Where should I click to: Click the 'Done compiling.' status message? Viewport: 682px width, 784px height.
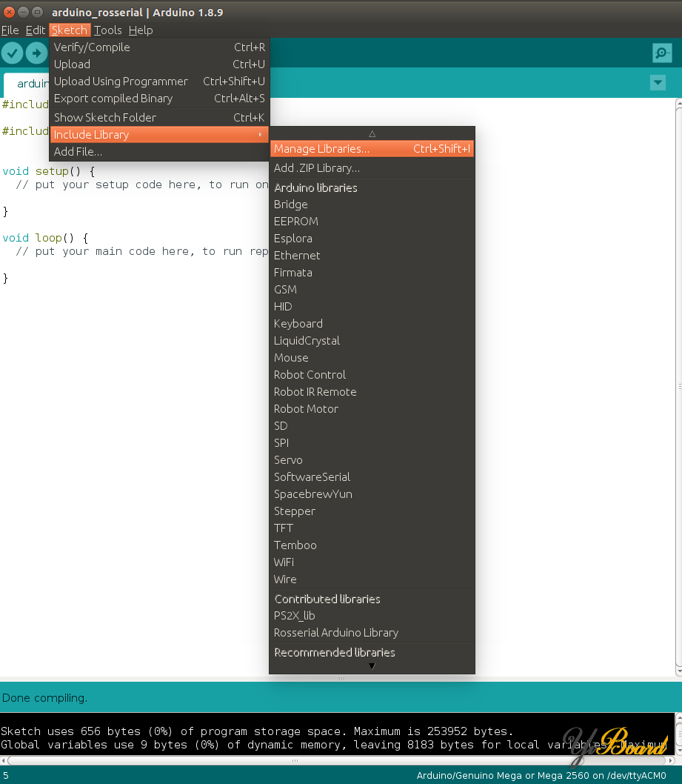click(x=44, y=697)
